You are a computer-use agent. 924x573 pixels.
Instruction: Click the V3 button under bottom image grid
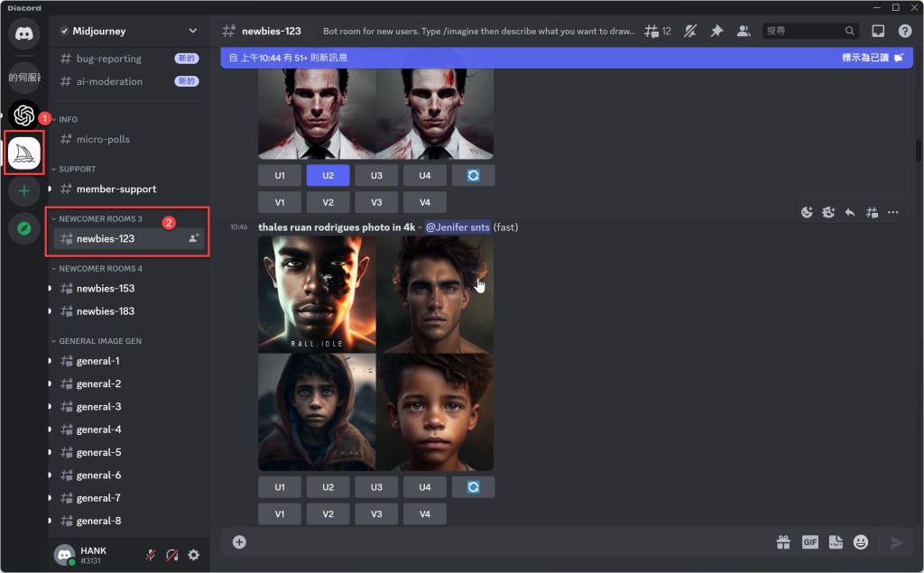coord(376,514)
